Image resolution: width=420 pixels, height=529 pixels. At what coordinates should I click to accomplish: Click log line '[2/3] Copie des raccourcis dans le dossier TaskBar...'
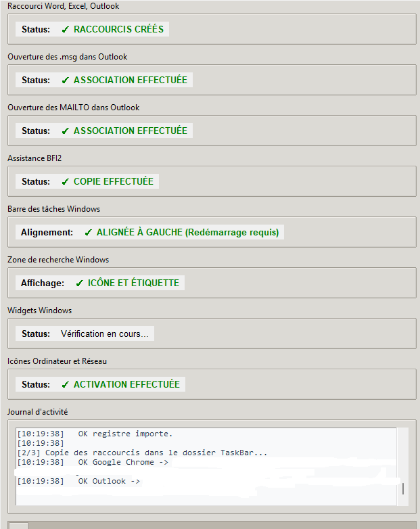[142, 453]
